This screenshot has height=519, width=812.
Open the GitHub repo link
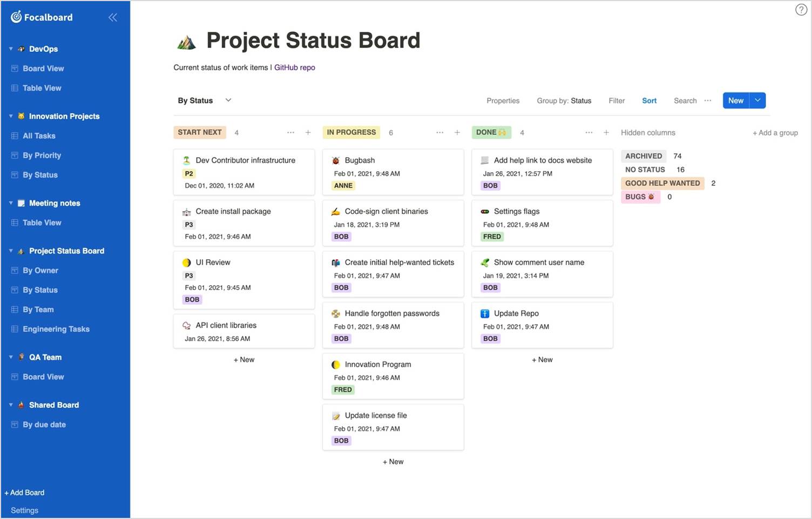coord(295,67)
